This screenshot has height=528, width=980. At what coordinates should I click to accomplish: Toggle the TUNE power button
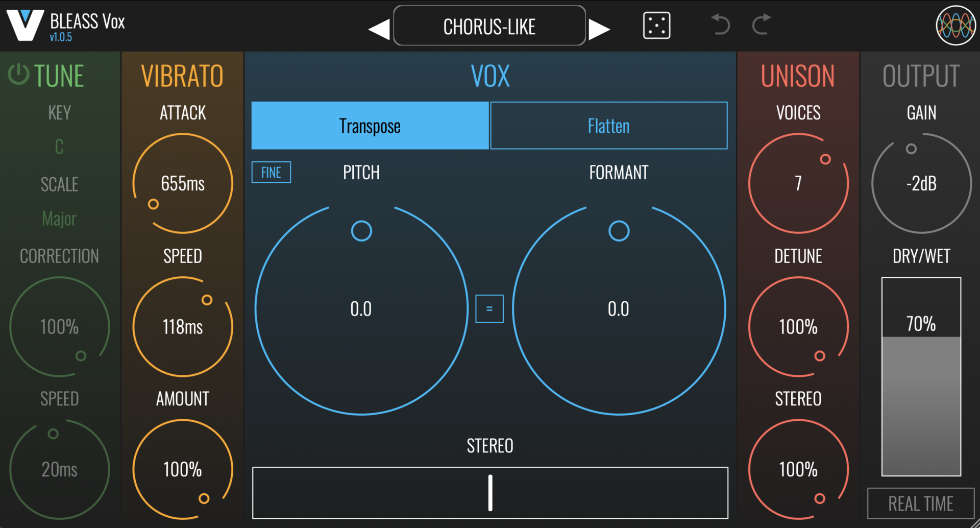(19, 75)
